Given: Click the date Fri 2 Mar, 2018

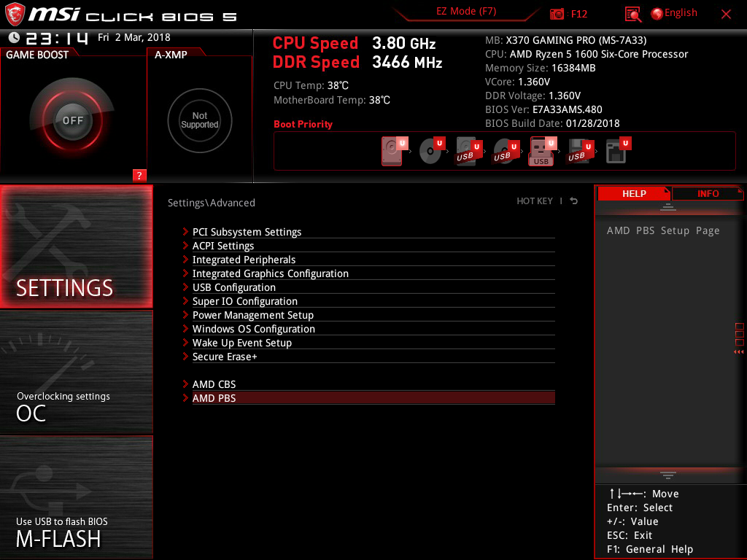Looking at the screenshot, I should pyautogui.click(x=134, y=37).
